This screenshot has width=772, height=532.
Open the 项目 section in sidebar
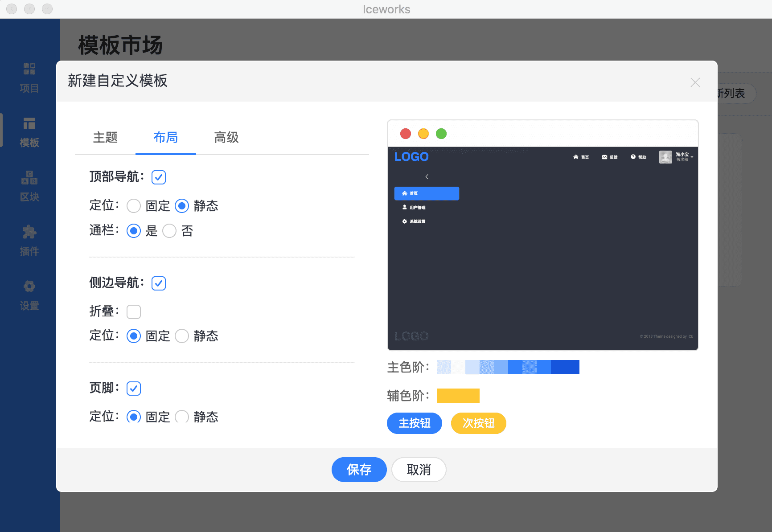tap(29, 78)
